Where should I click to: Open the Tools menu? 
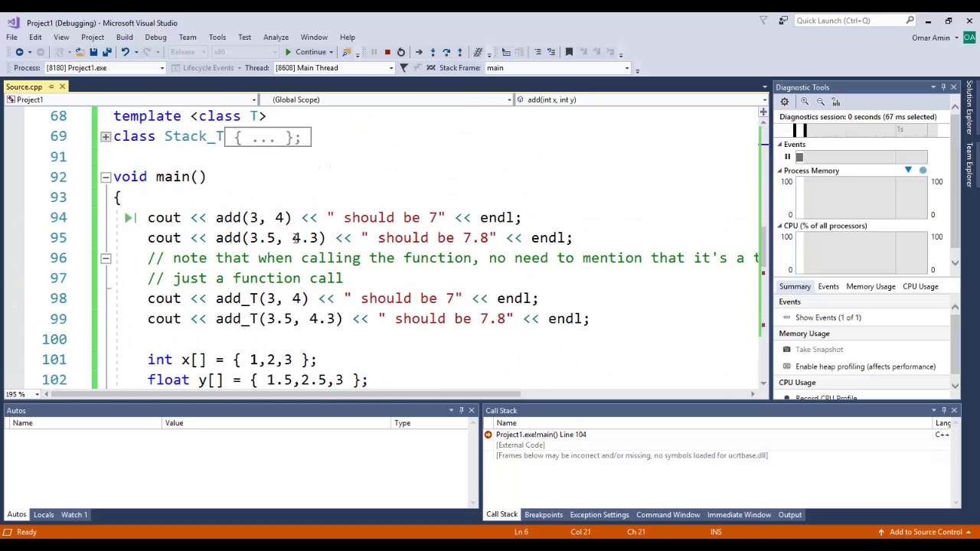point(217,37)
